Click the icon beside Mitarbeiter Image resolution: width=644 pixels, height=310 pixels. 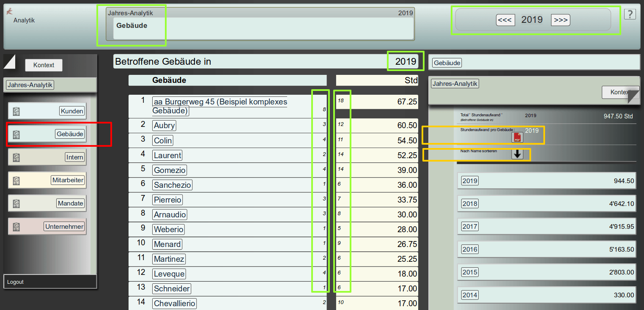coord(16,180)
